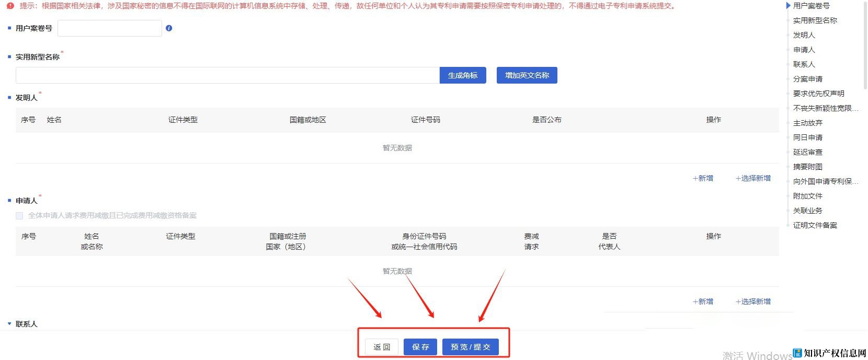Save the form with 保存

click(420, 347)
